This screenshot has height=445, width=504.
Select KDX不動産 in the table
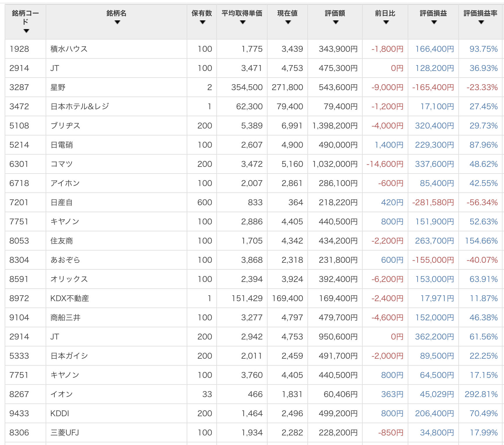point(70,298)
